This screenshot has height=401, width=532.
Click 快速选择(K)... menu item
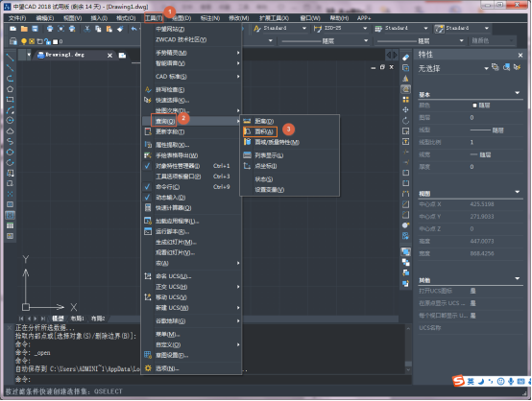click(x=191, y=101)
